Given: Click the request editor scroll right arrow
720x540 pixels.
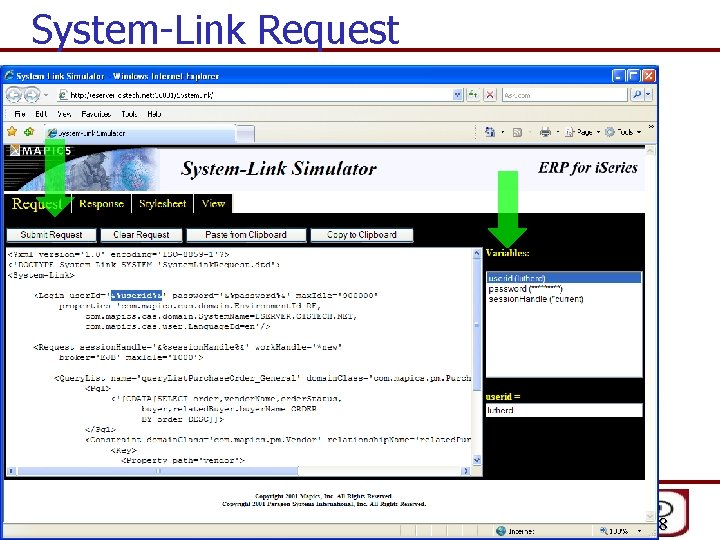Looking at the screenshot, I should pos(466,471).
